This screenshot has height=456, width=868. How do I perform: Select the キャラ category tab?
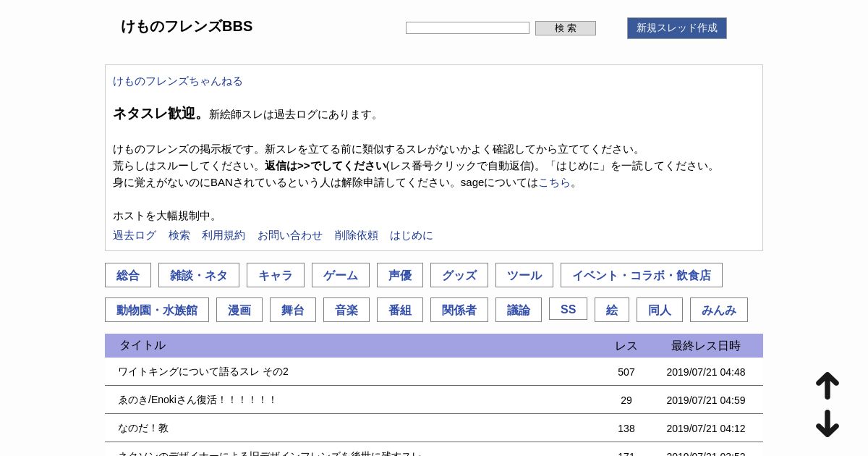pos(276,275)
